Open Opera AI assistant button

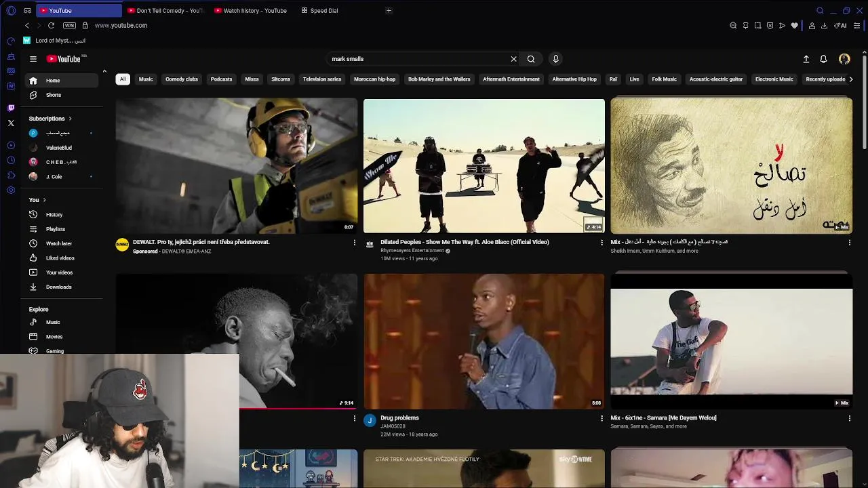coord(840,26)
